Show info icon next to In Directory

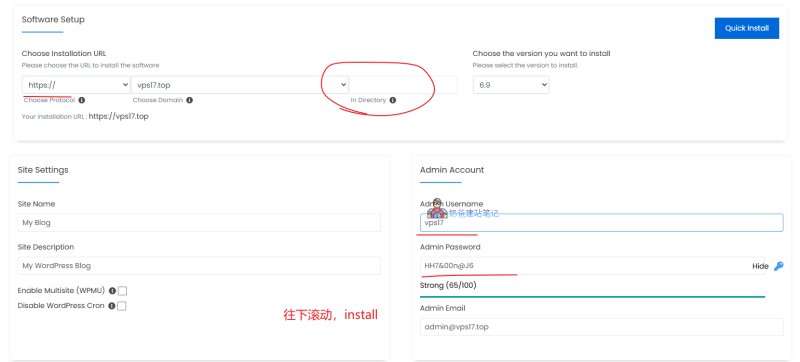click(392, 100)
